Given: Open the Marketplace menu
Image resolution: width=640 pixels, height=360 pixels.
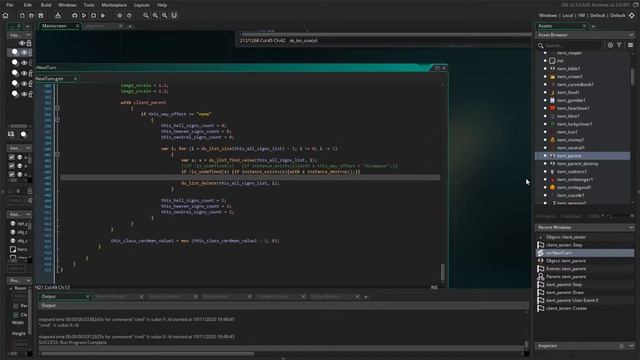Looking at the screenshot, I should point(114,5).
